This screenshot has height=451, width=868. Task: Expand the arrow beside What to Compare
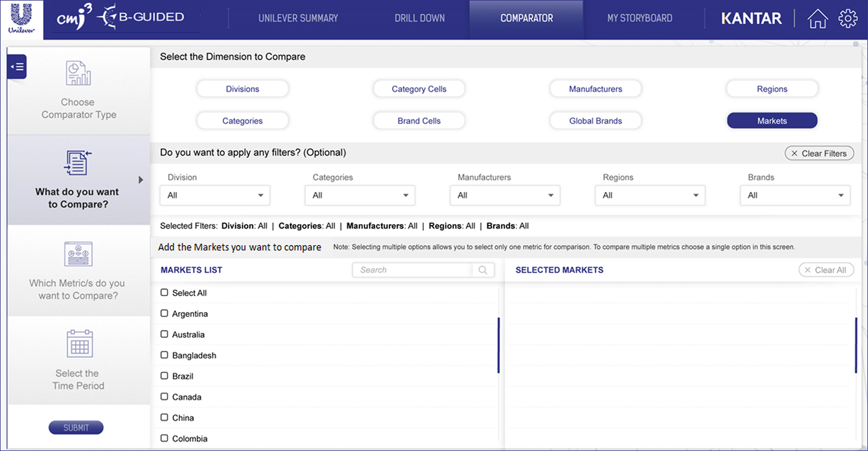pos(141,180)
